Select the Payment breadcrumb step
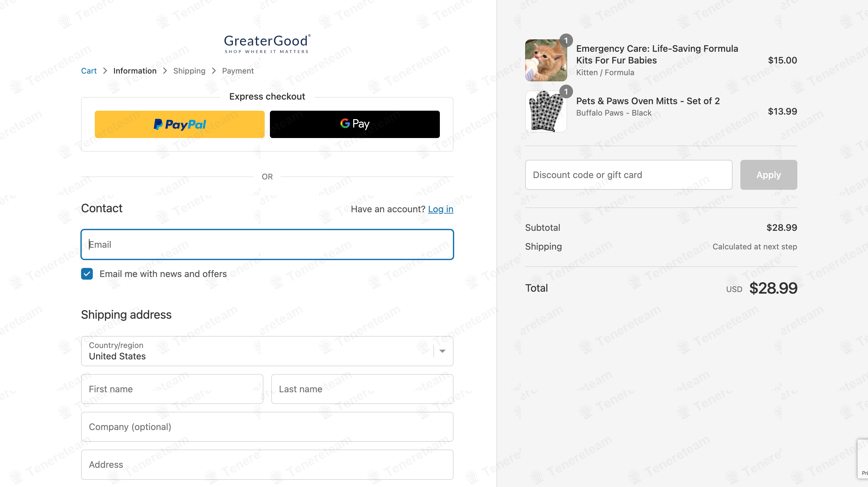This screenshot has width=868, height=487. click(238, 71)
